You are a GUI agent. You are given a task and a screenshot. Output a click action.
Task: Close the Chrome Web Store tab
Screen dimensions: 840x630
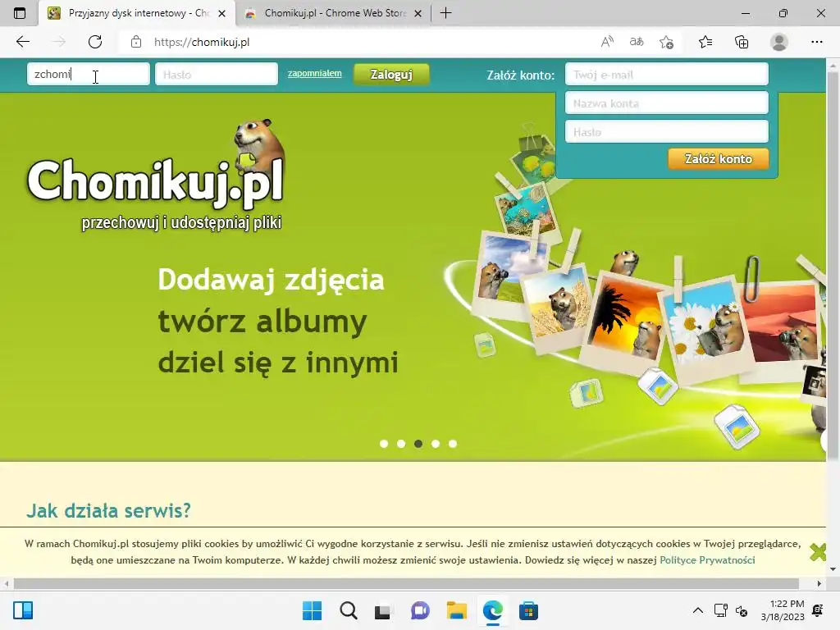(x=418, y=13)
